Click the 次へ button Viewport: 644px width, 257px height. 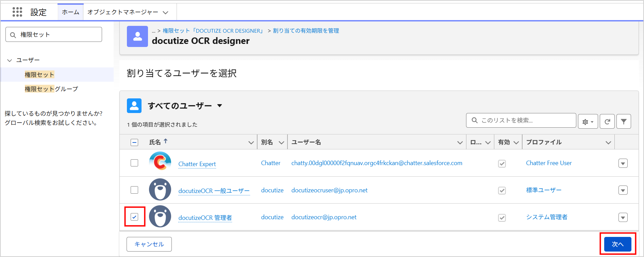pos(617,244)
